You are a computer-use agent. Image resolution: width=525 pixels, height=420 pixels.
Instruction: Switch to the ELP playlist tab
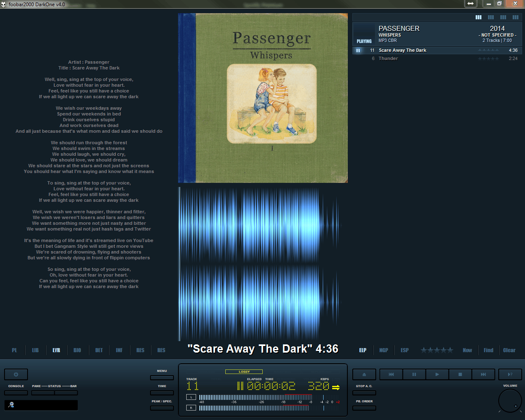(363, 350)
